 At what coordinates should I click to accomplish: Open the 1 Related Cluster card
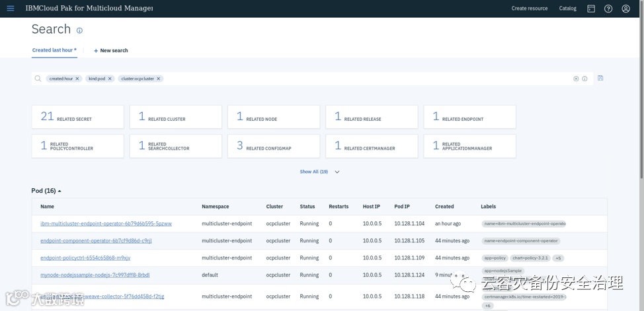tap(176, 117)
